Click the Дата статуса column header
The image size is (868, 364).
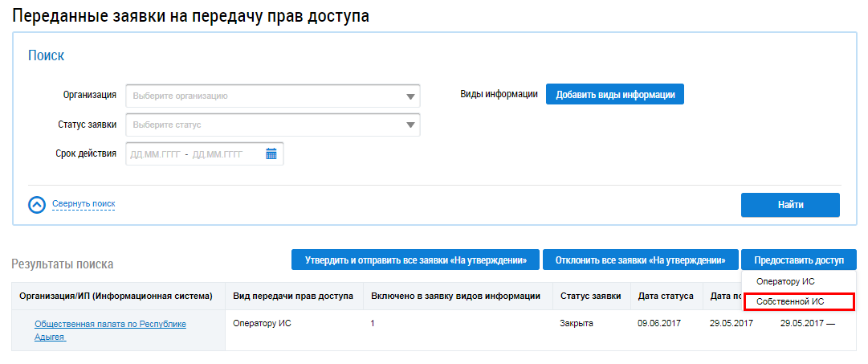coord(666,297)
